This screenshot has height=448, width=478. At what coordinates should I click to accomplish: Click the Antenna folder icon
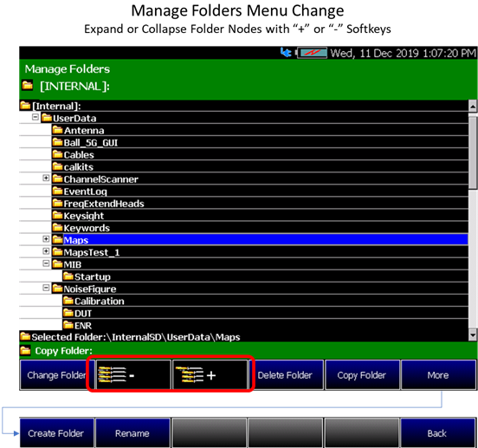[57, 130]
